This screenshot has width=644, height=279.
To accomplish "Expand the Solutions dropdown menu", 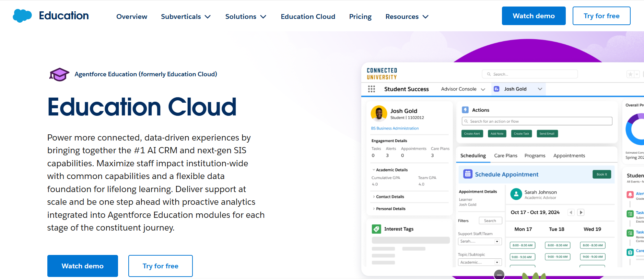I will tap(246, 16).
